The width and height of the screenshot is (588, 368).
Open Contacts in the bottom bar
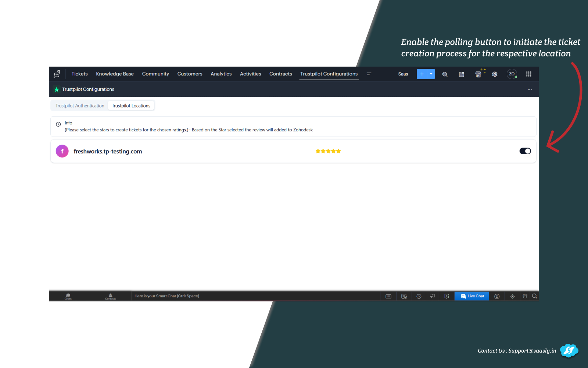(110, 296)
